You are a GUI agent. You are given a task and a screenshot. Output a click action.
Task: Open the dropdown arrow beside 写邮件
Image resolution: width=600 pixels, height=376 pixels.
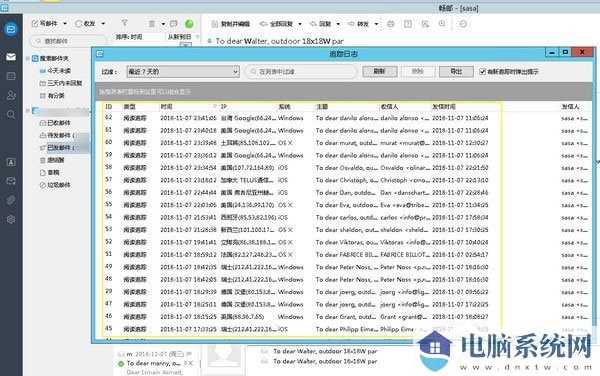(65, 24)
